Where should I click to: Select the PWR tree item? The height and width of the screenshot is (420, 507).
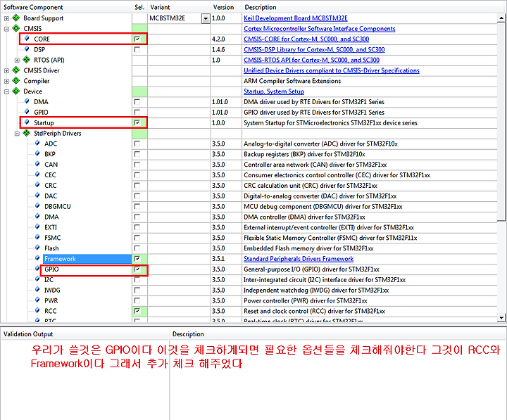pyautogui.click(x=51, y=300)
